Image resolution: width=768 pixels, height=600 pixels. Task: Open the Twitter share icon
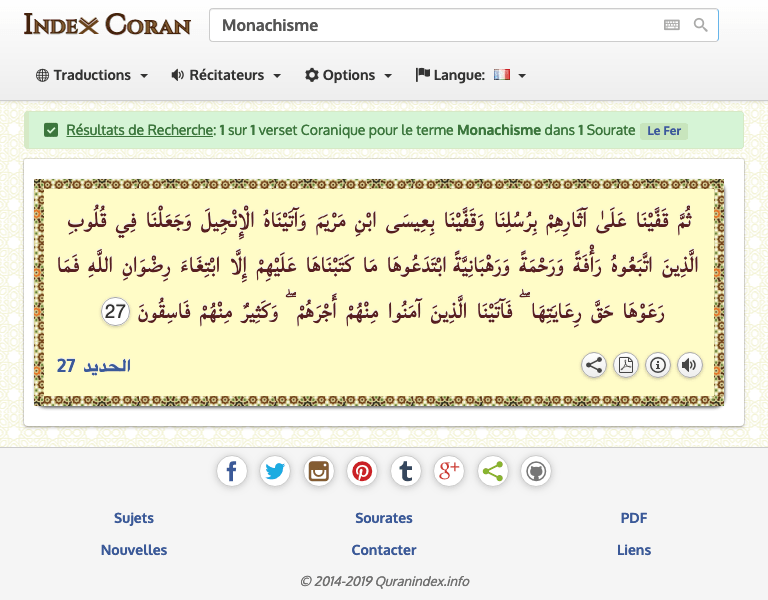(275, 471)
